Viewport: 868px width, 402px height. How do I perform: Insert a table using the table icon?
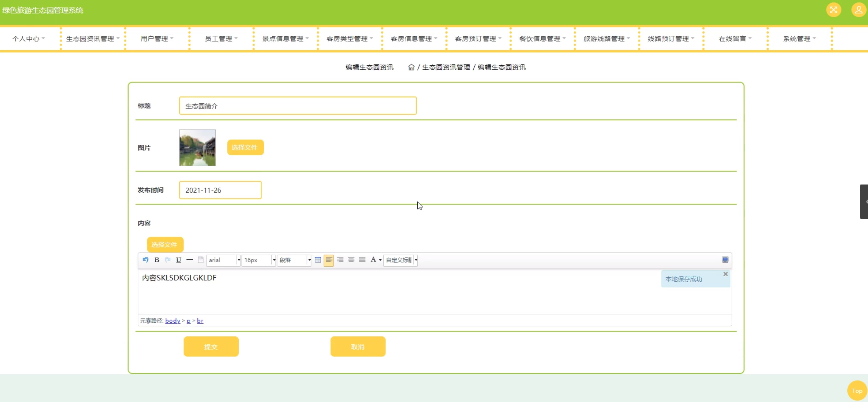(x=318, y=260)
